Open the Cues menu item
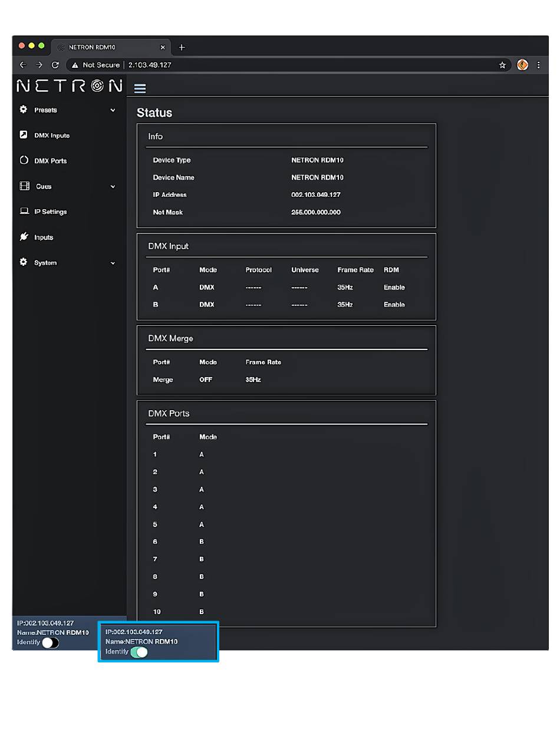The height and width of the screenshot is (752, 560). point(44,187)
